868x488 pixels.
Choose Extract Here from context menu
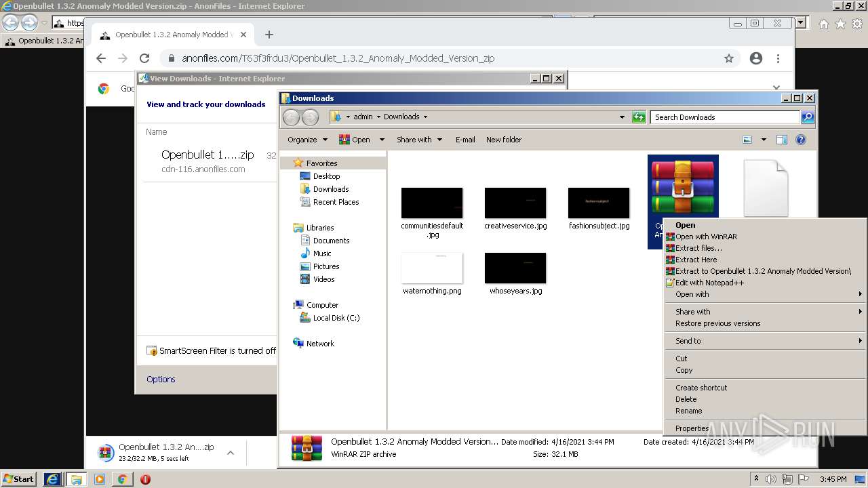click(x=696, y=260)
